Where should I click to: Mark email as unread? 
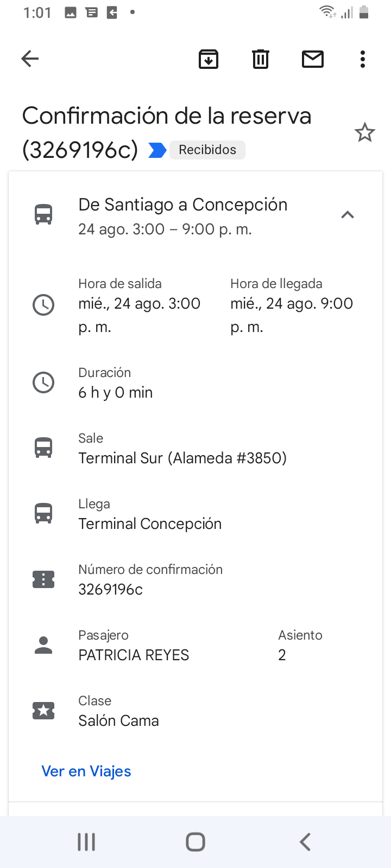click(x=313, y=59)
